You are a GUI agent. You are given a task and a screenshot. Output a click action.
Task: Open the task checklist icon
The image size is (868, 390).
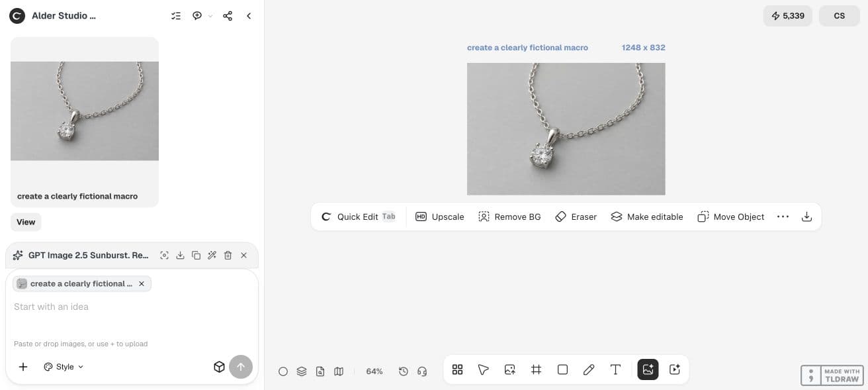click(x=176, y=16)
